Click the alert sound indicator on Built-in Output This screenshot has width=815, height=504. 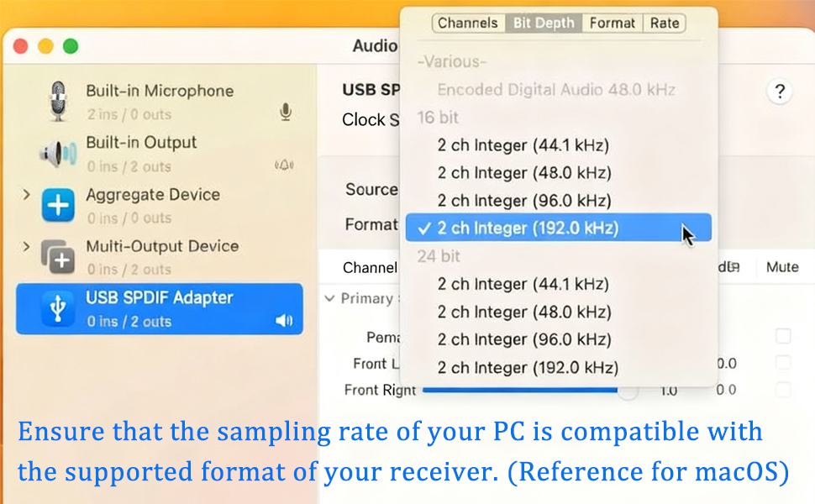[284, 165]
